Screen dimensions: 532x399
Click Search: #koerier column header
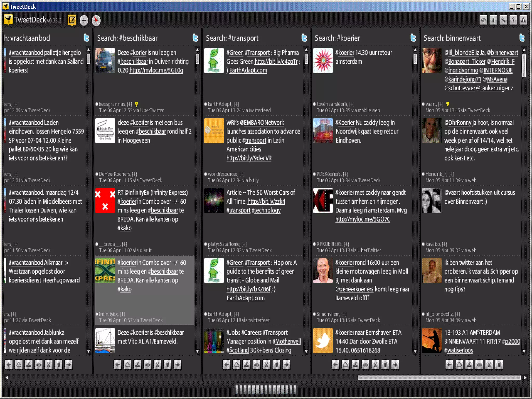(x=337, y=38)
